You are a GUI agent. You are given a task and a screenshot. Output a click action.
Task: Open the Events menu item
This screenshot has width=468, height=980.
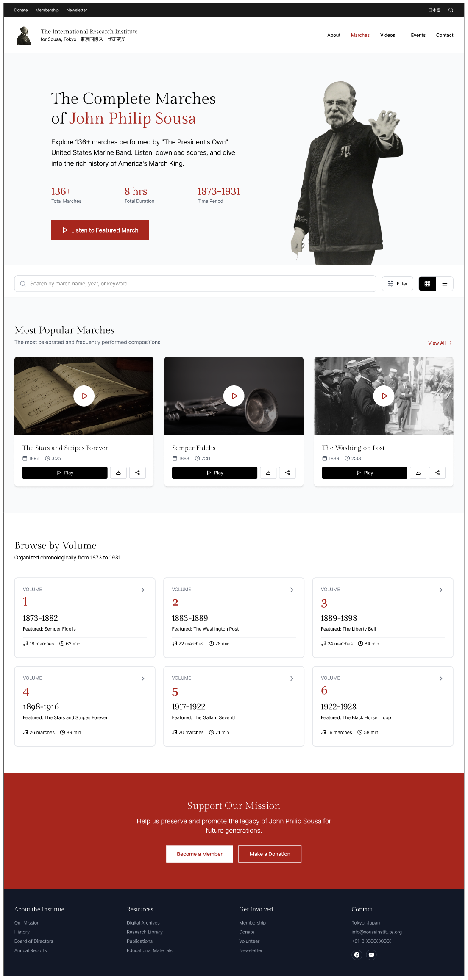418,35
